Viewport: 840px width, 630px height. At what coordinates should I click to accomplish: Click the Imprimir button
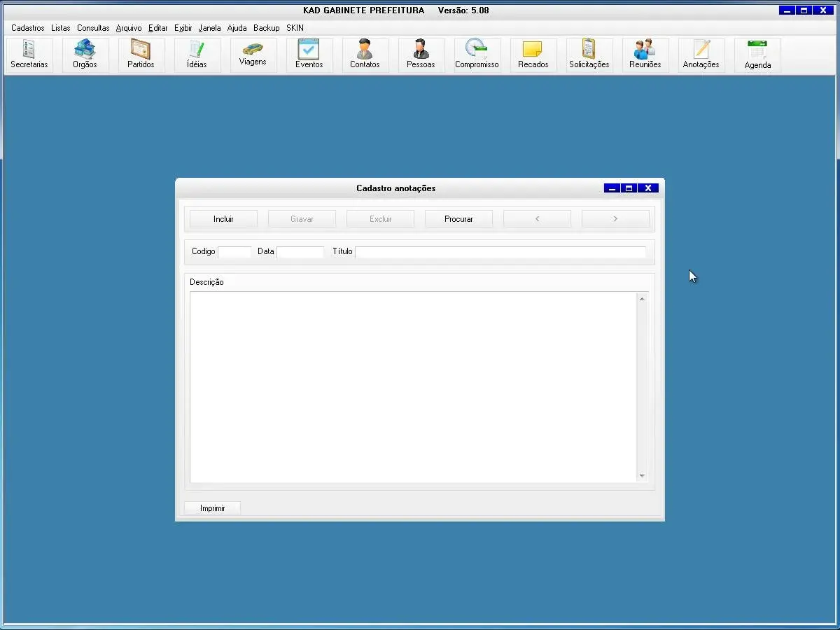pos(213,508)
